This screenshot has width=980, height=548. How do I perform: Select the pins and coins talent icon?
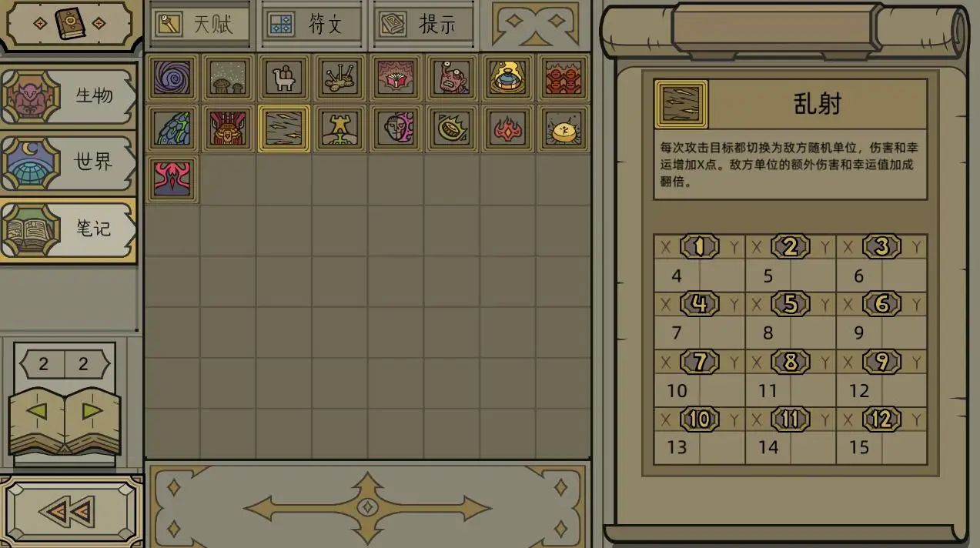(x=340, y=78)
